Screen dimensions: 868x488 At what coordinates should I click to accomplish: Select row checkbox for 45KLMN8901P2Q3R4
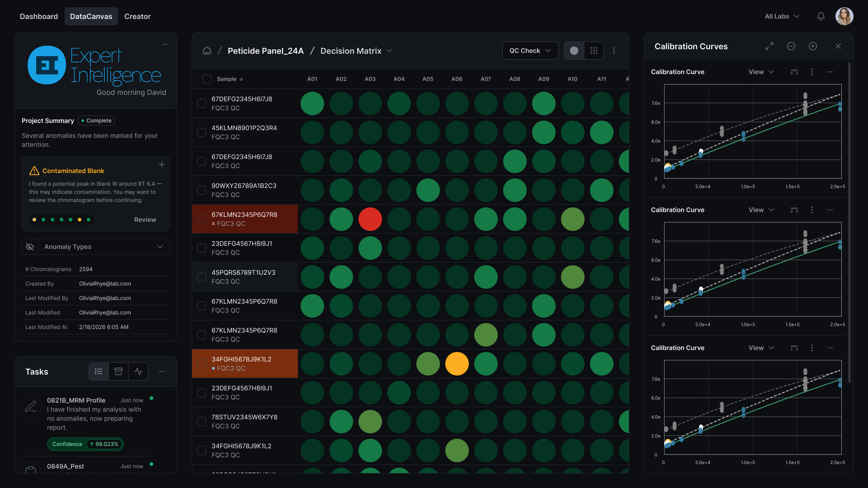(202, 132)
